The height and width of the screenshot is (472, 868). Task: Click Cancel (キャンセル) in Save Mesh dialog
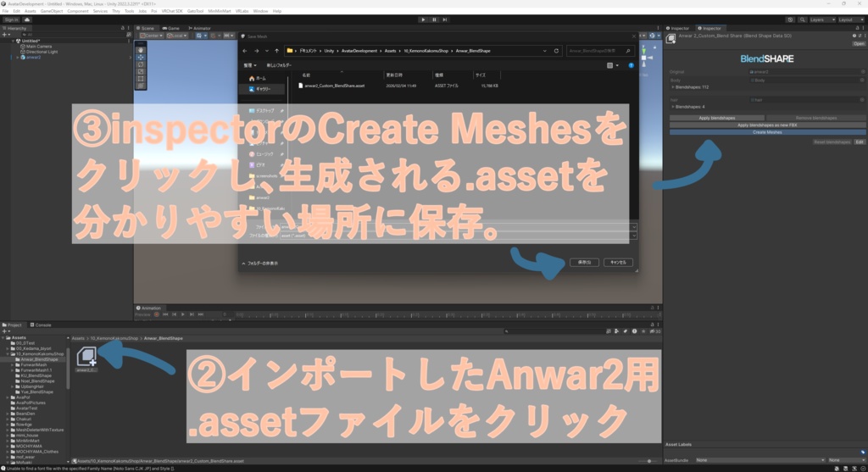click(x=618, y=263)
